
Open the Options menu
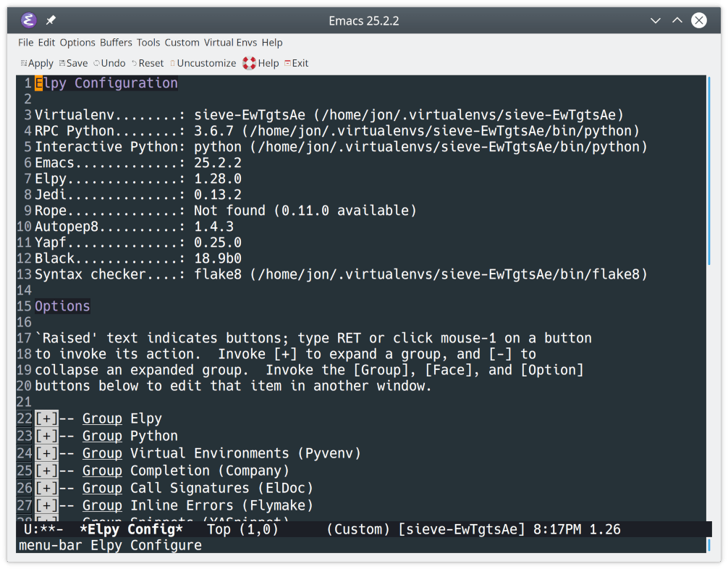coord(77,43)
